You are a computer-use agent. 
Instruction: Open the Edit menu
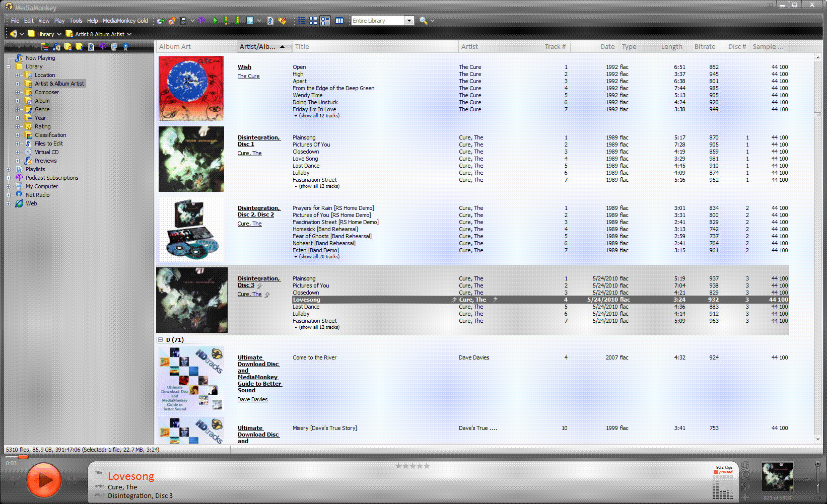coord(29,21)
